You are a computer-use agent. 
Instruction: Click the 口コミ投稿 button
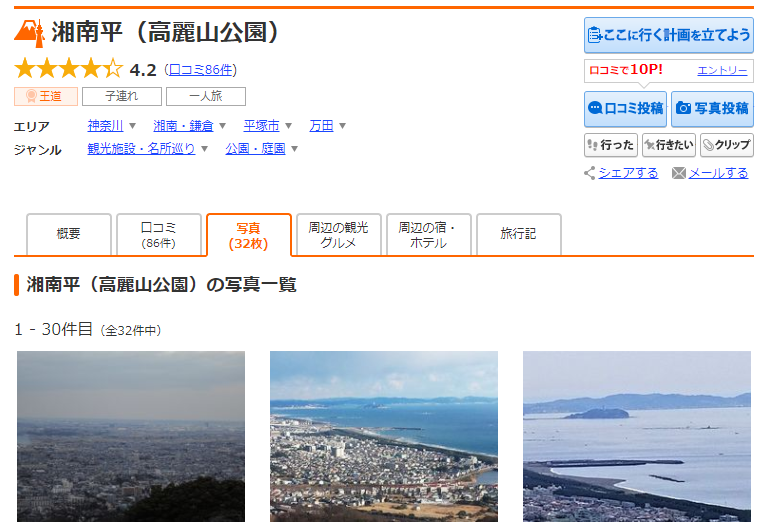pos(625,109)
